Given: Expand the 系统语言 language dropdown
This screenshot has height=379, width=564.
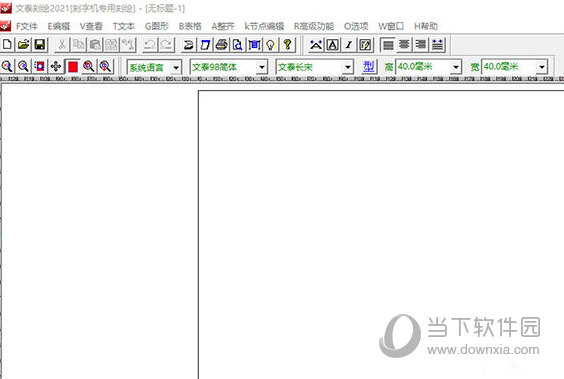Looking at the screenshot, I should coord(176,67).
